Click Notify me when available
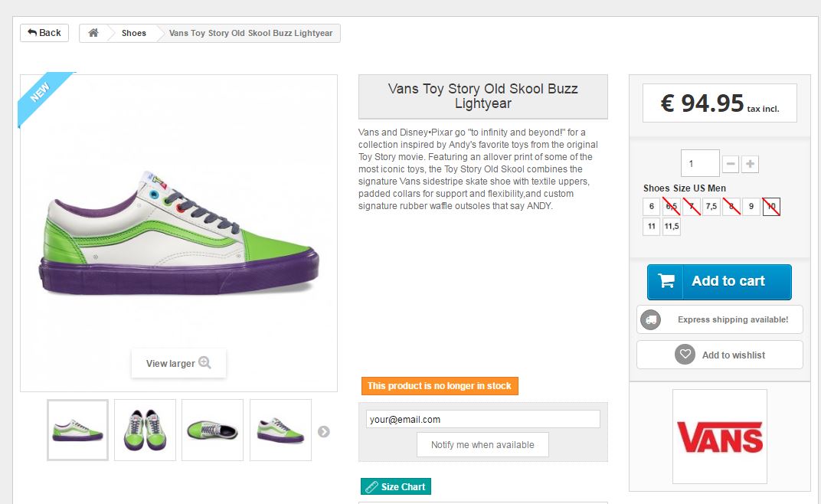The image size is (821, 504). (482, 444)
